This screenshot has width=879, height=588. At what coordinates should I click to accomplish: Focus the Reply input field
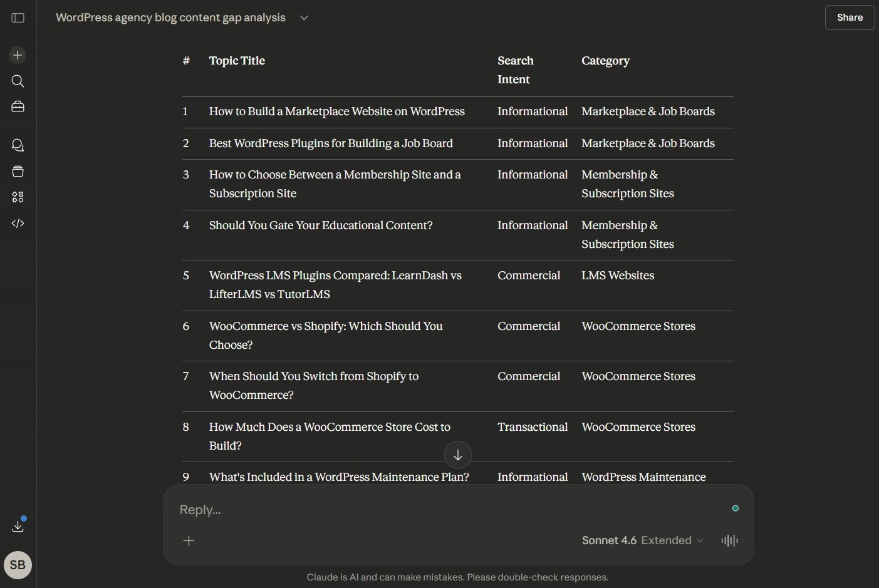tap(451, 510)
